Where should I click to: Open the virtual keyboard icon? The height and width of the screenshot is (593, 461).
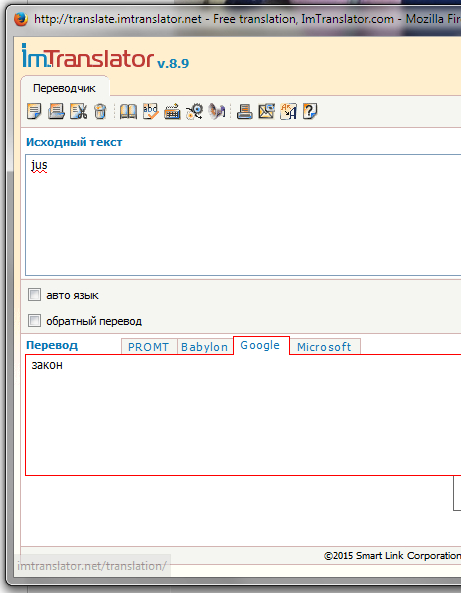(172, 112)
